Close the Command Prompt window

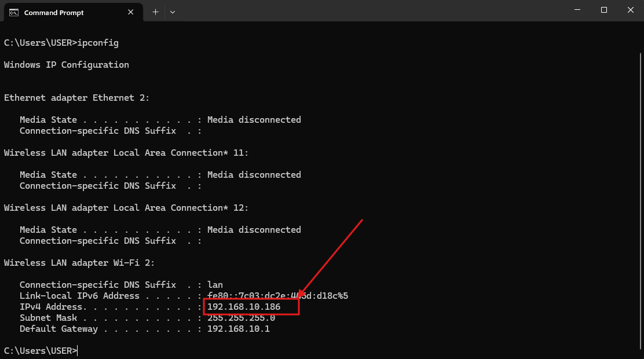[631, 10]
